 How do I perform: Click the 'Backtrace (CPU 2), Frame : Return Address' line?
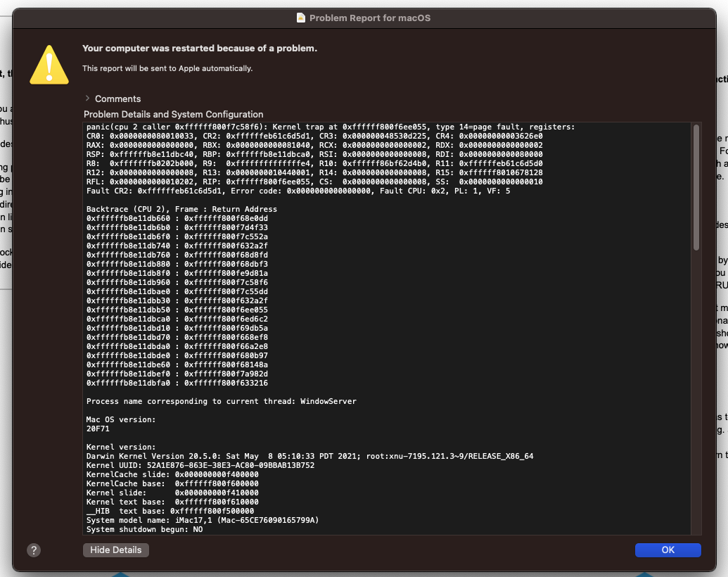pos(181,209)
